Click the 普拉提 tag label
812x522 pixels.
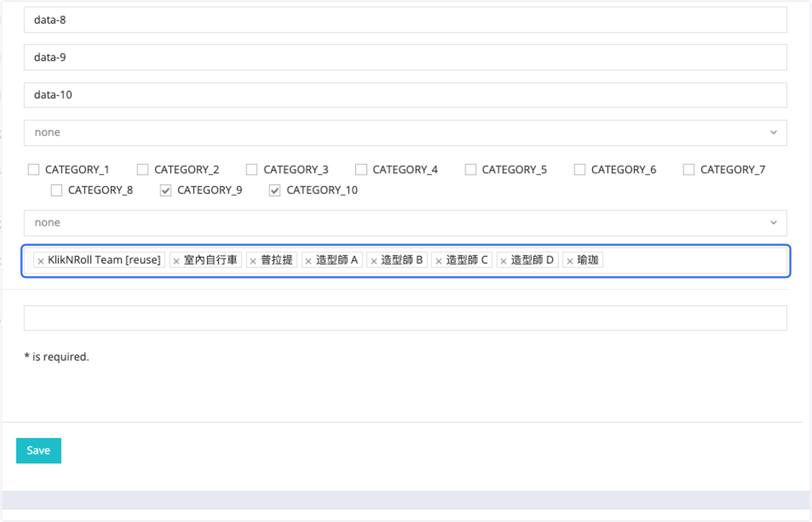coord(277,260)
